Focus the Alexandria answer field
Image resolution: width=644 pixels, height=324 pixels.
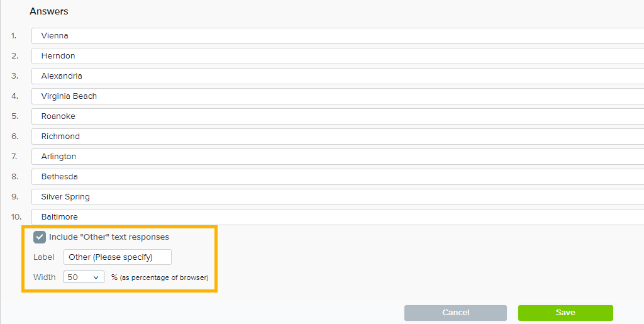(337, 76)
